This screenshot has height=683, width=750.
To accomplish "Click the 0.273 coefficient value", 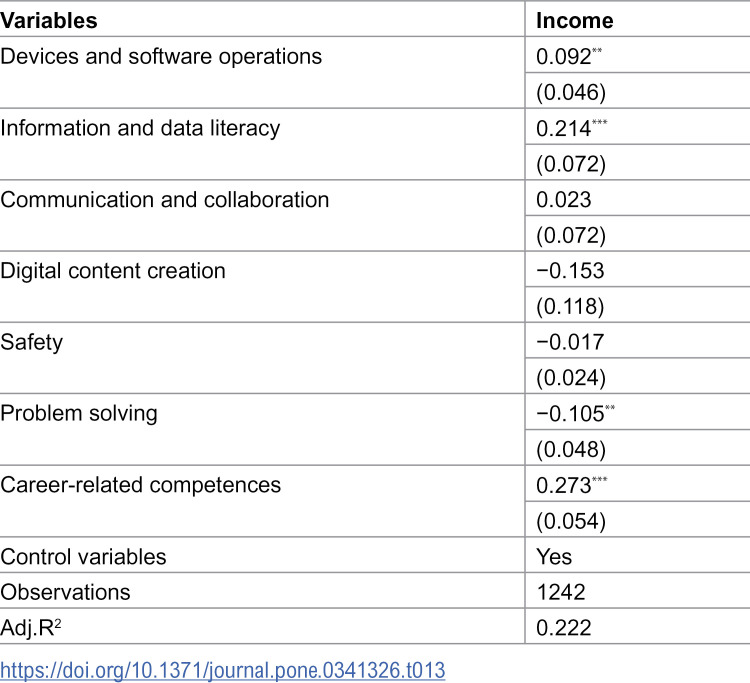I will [x=572, y=485].
